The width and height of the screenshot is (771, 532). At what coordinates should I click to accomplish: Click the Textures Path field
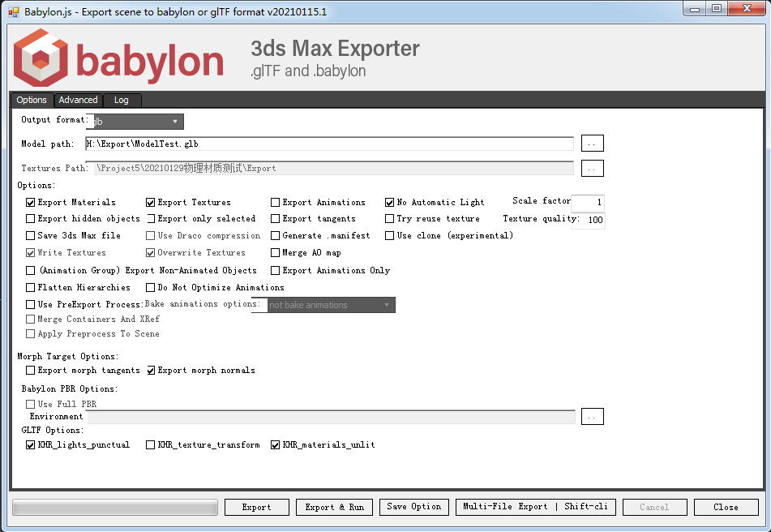[x=329, y=168]
